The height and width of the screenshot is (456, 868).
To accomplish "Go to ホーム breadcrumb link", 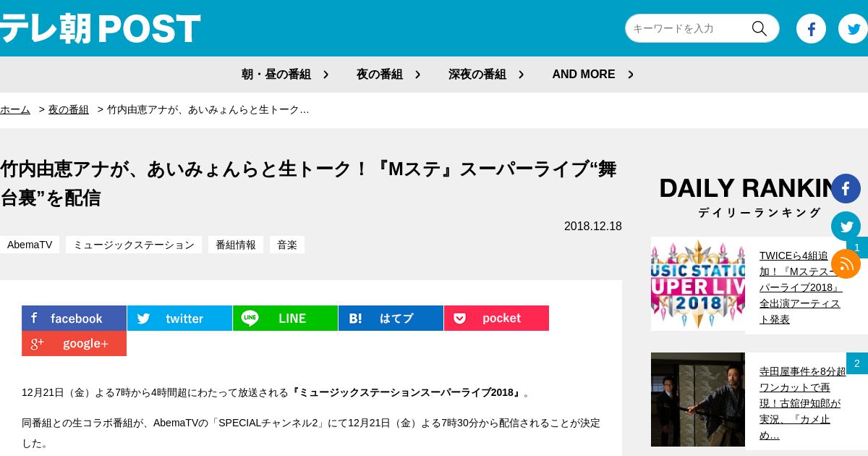I will pyautogui.click(x=15, y=110).
